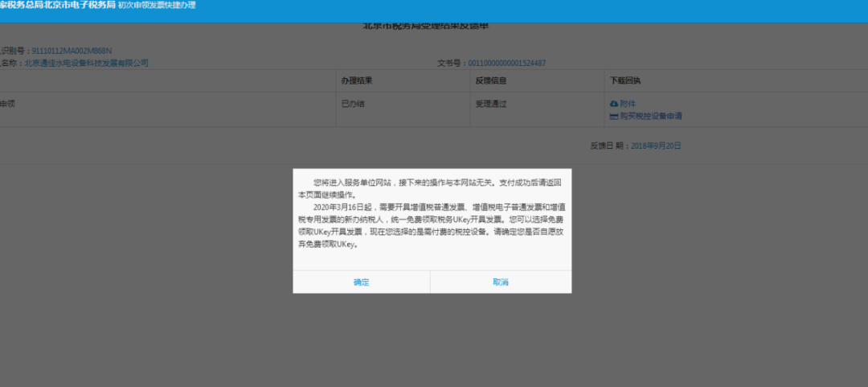Click the 反馈信息 column header
Image resolution: width=868 pixels, height=387 pixels.
491,80
